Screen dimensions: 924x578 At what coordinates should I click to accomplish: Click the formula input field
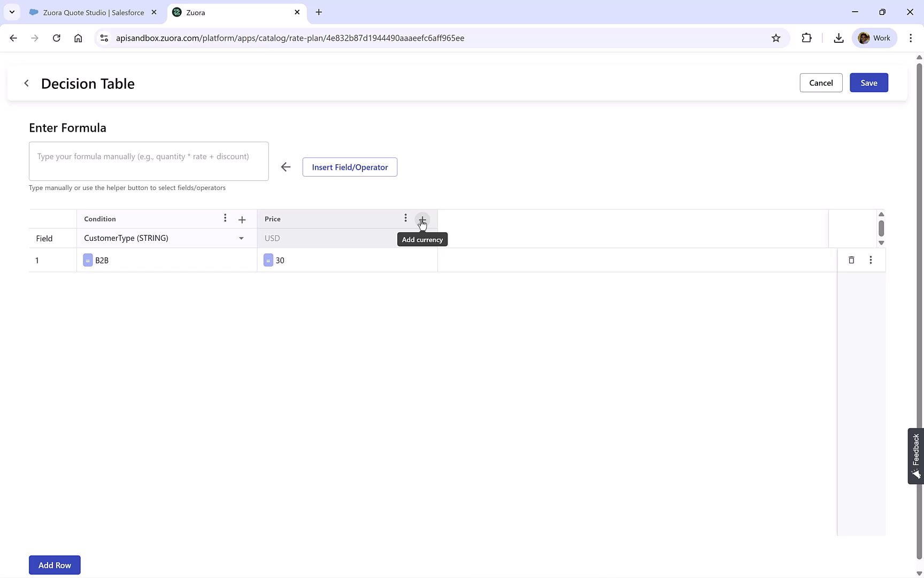pyautogui.click(x=149, y=161)
